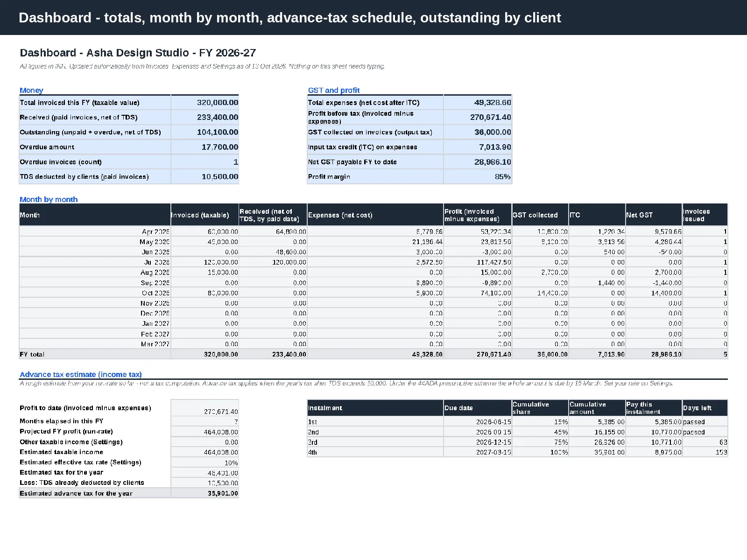The width and height of the screenshot is (747, 560).
Task: Select Estimated advance tax value 35,901.00 in the estimate table
Action: click(x=205, y=493)
